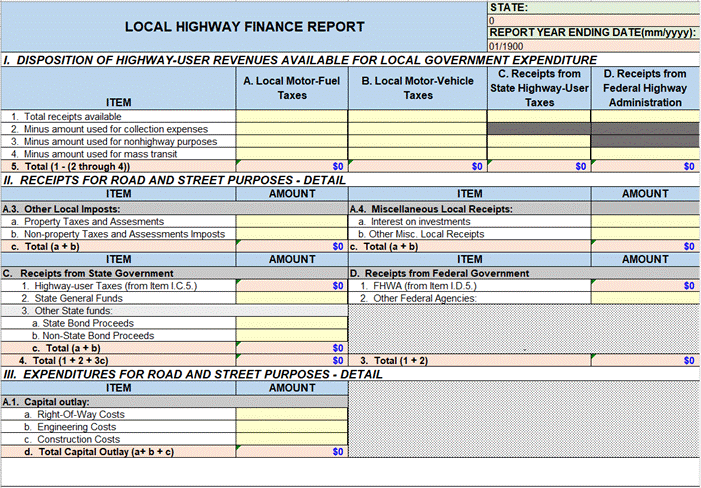Image resolution: width=701 pixels, height=488 pixels.
Task: Click the STATE value input cell
Action: (x=594, y=21)
